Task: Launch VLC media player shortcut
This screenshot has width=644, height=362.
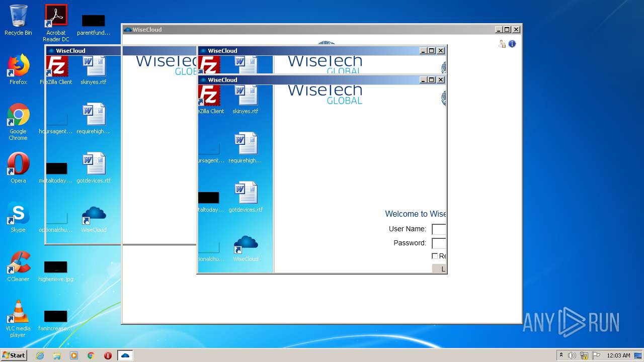Action: (18, 319)
